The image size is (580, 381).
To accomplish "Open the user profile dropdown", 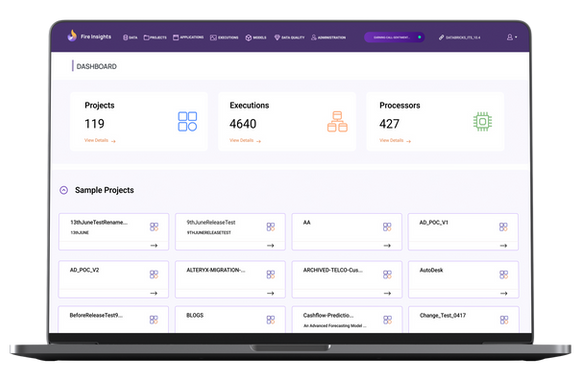I will 512,37.
